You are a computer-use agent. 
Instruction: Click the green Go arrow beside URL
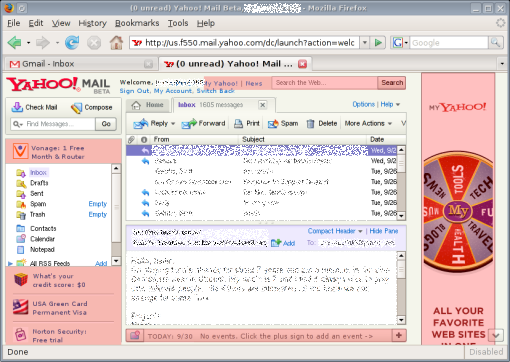(378, 43)
